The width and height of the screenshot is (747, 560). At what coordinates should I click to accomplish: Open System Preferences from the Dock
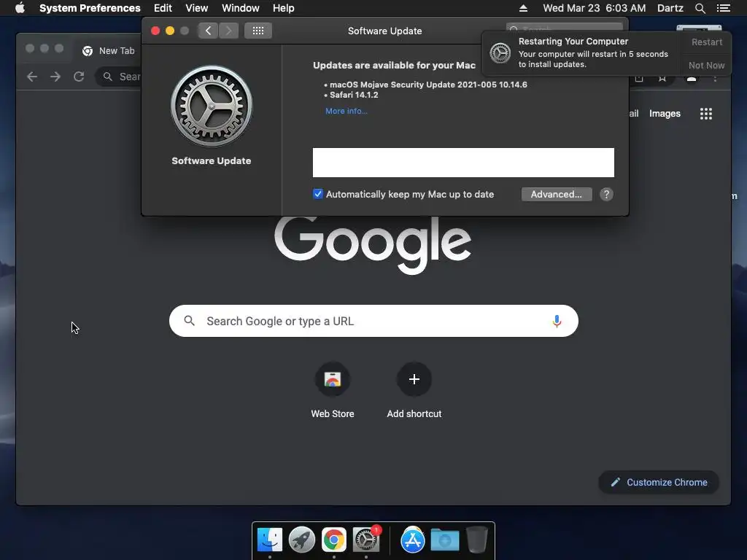(366, 540)
